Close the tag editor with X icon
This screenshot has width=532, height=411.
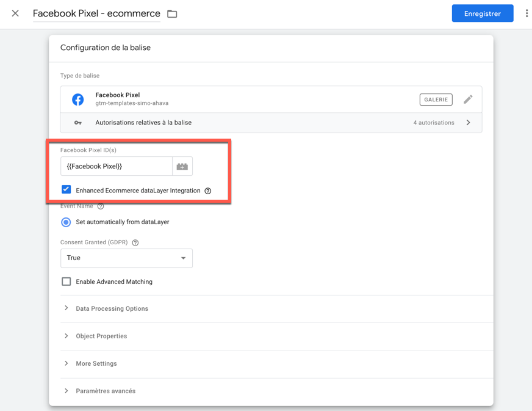click(15, 13)
